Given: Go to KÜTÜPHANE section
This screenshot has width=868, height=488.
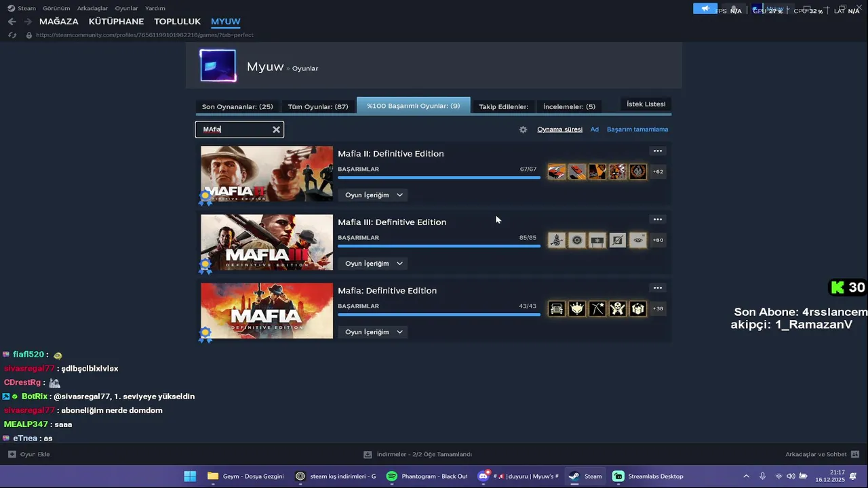Looking at the screenshot, I should [116, 22].
